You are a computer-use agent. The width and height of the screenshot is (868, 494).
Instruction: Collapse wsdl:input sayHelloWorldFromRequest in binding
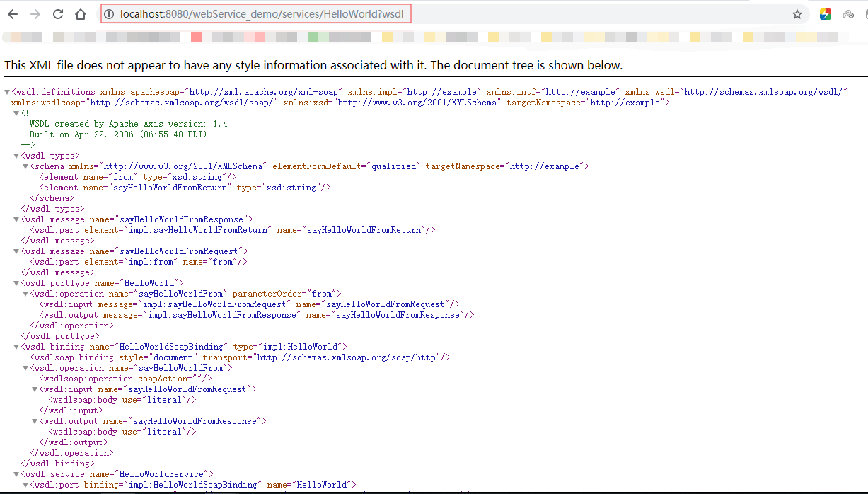point(34,389)
